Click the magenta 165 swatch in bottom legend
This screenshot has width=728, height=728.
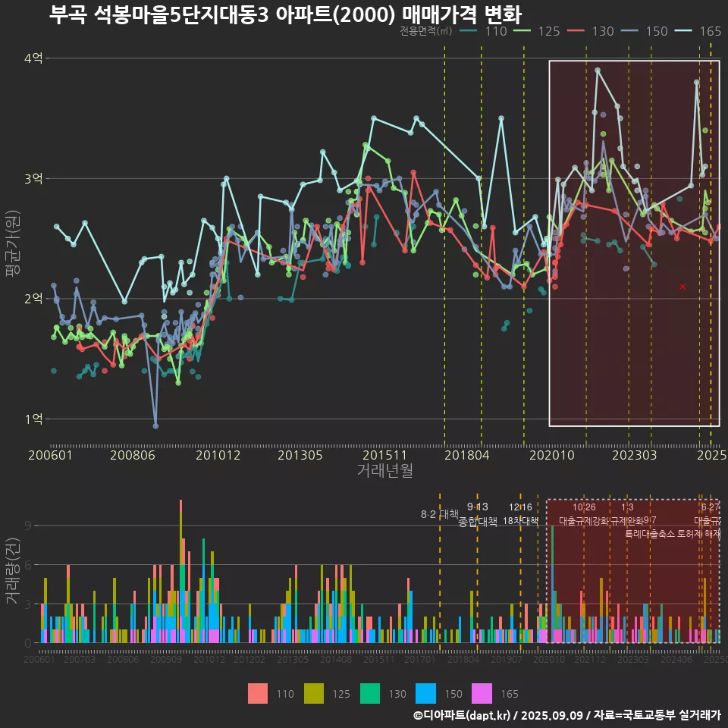(482, 694)
